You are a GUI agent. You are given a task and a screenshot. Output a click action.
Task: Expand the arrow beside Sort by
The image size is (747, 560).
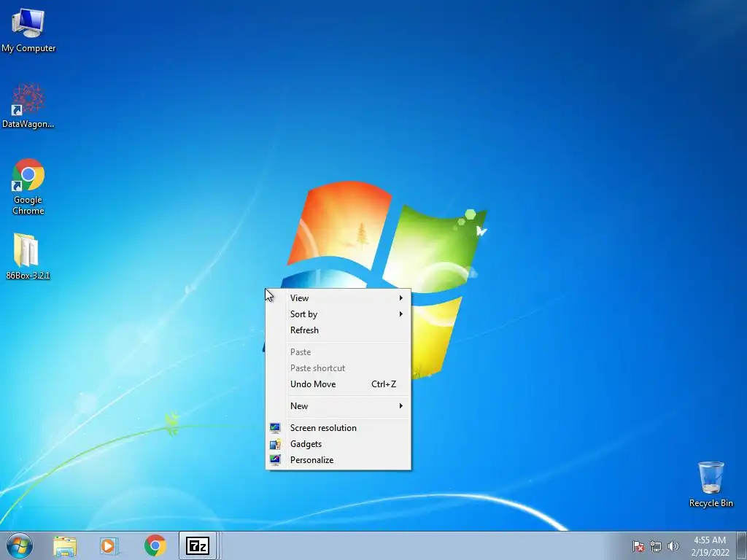point(401,314)
